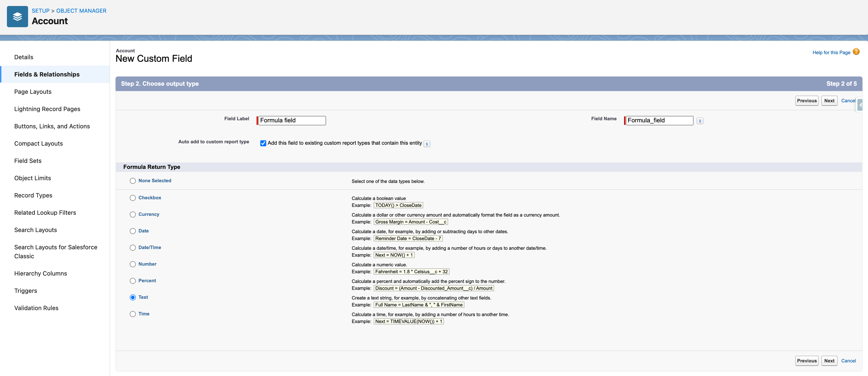Image resolution: width=868 pixels, height=376 pixels.
Task: Go to Validation Rules in sidebar
Action: (36, 308)
